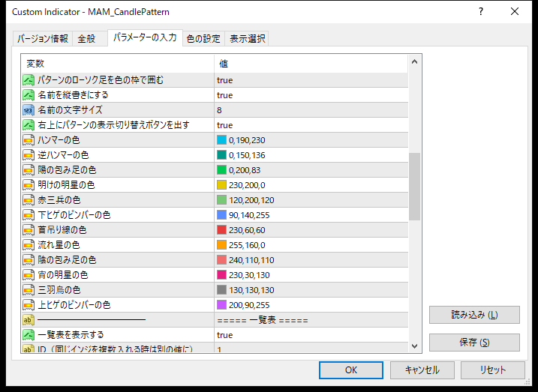Select the 首吊り線の色 row label
Screen dimensions: 538x392
62,230
